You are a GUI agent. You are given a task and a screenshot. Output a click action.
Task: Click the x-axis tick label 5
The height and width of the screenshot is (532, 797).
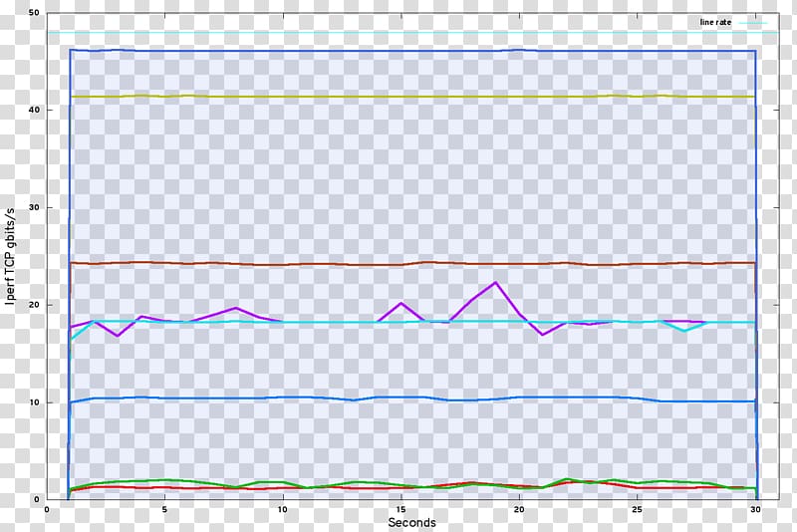pos(165,509)
